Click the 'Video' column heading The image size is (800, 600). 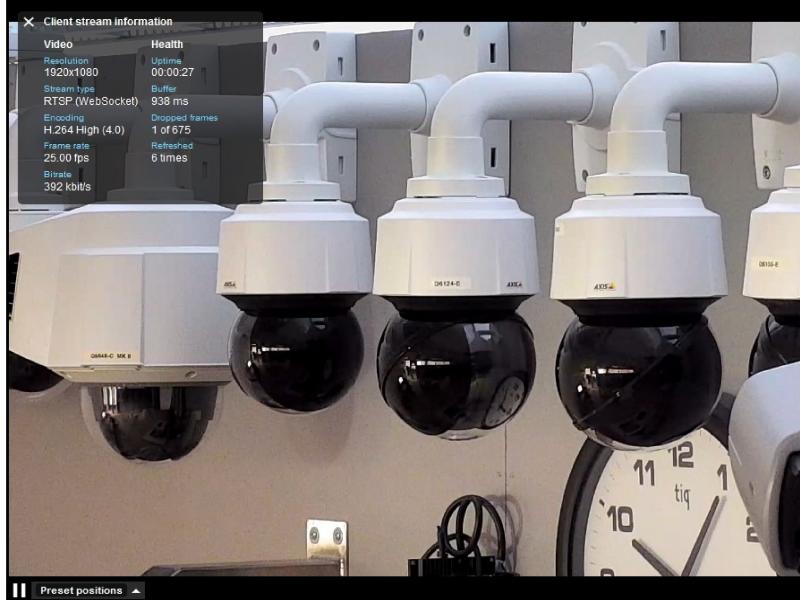[x=58, y=44]
